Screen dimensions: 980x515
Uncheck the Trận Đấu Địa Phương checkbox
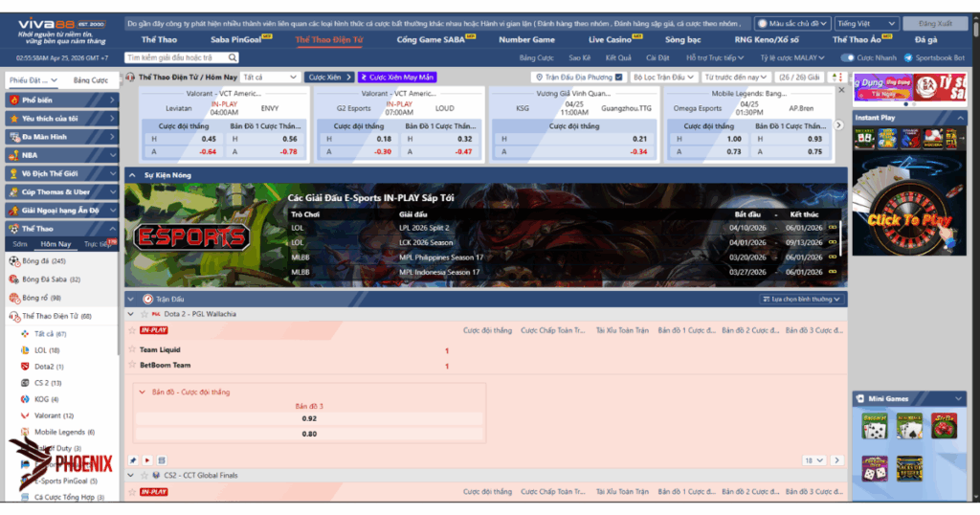(x=619, y=78)
